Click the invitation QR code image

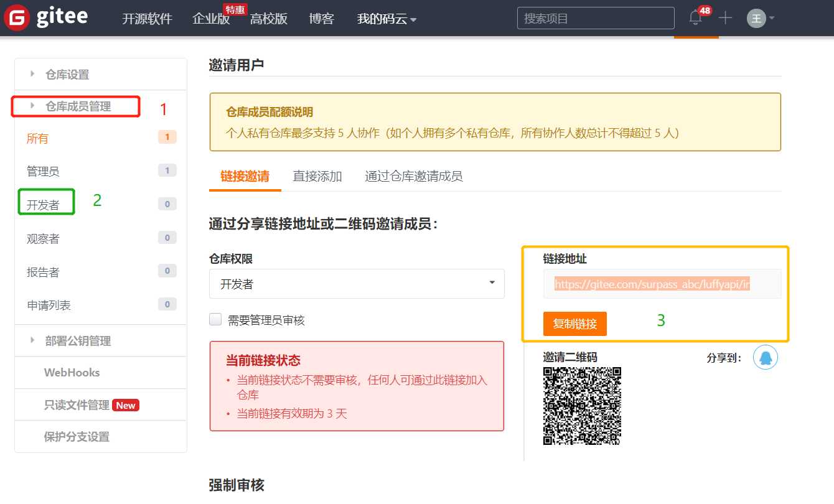pyautogui.click(x=583, y=406)
